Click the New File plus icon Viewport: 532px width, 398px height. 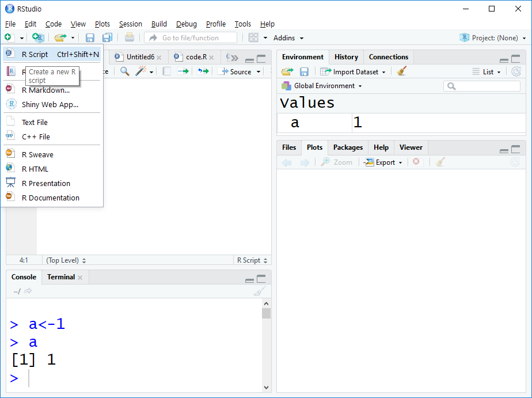tap(8, 37)
